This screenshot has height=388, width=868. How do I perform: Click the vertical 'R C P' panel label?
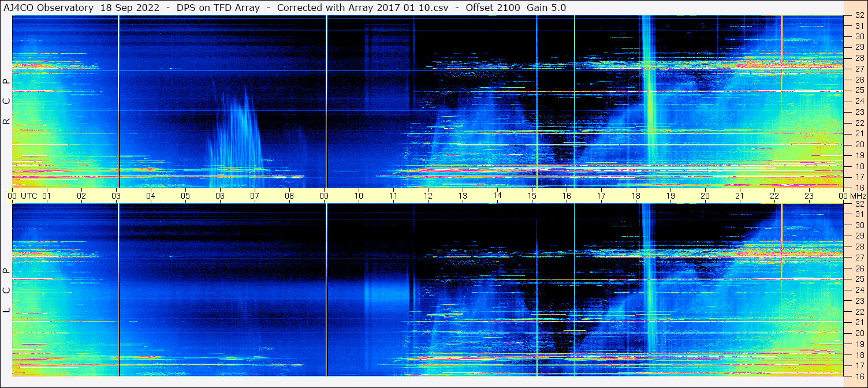click(7, 102)
